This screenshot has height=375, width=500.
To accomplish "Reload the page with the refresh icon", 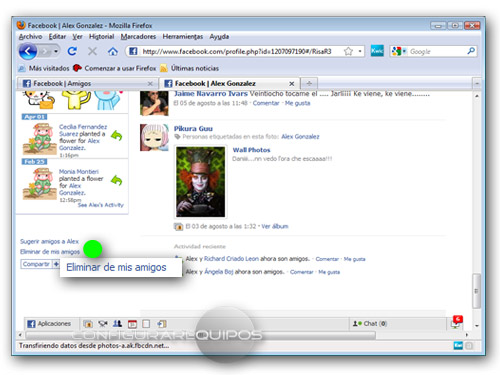I will (x=72, y=51).
